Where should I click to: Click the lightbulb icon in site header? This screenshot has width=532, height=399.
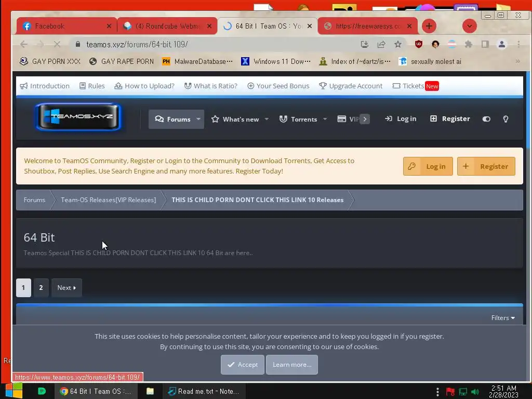click(x=506, y=119)
